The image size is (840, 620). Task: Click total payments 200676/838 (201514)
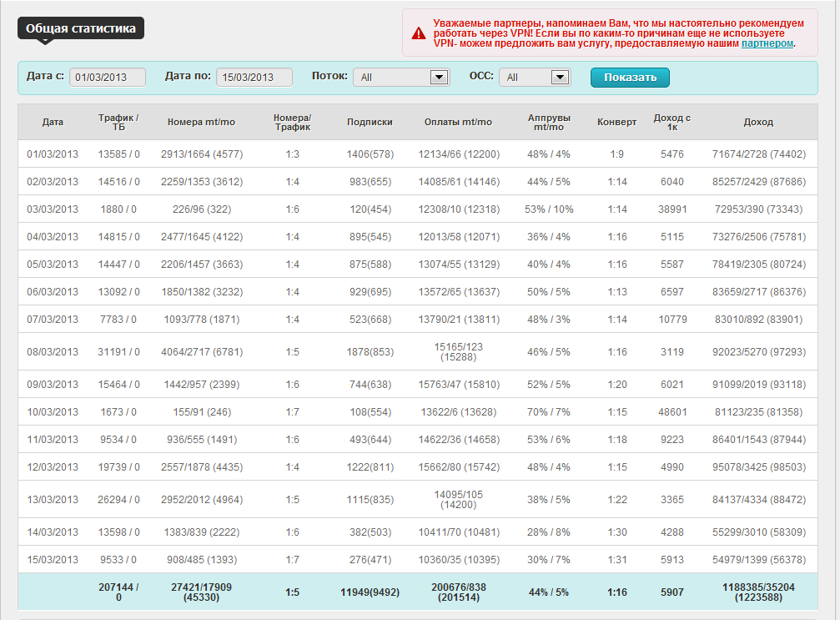459,592
